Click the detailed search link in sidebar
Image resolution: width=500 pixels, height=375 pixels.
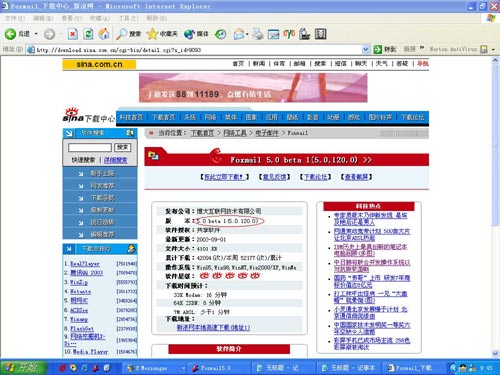pos(115,160)
